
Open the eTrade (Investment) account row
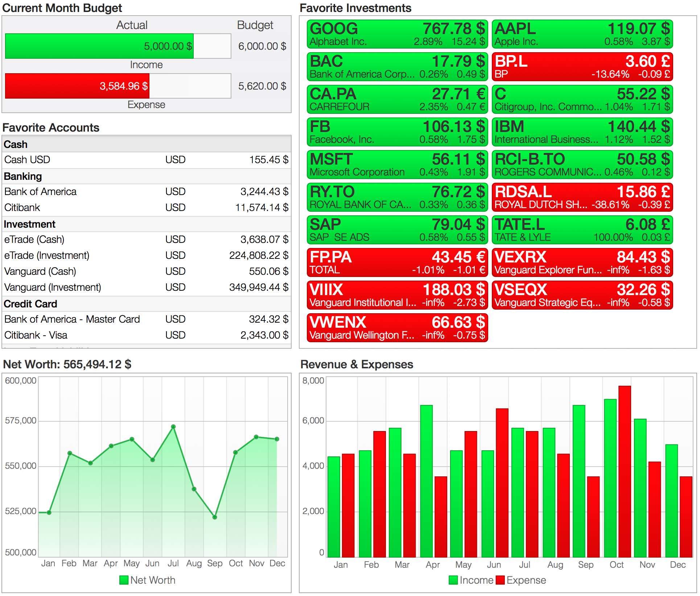[x=147, y=255]
